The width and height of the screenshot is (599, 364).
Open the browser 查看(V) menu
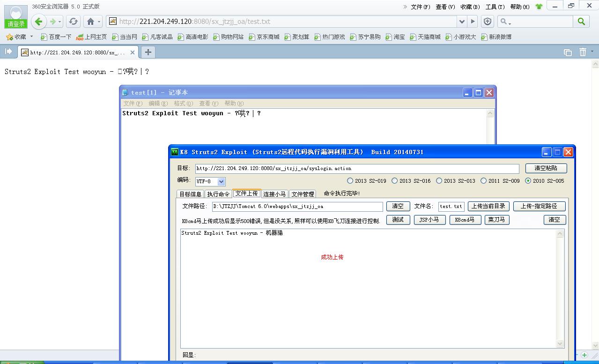tap(445, 7)
